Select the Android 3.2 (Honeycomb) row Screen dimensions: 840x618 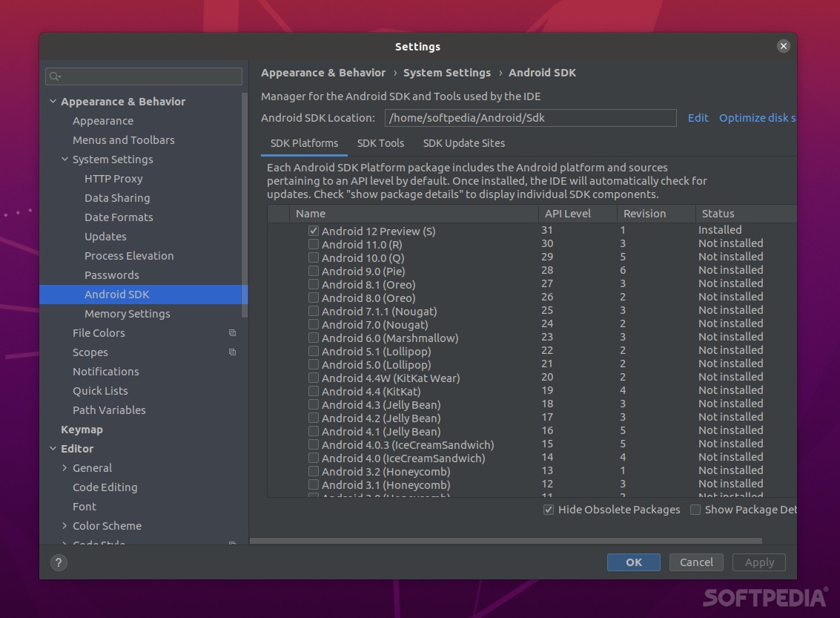point(532,471)
